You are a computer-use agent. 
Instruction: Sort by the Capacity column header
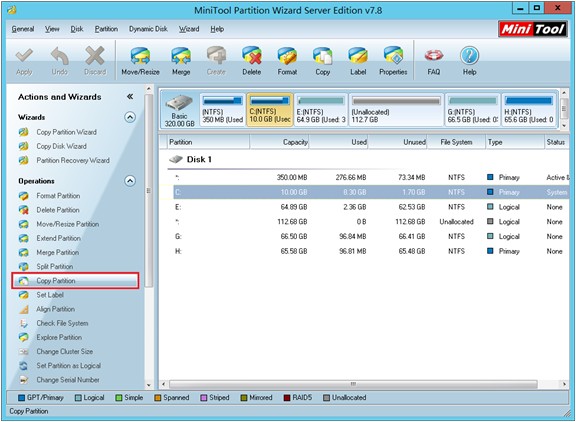click(280, 142)
